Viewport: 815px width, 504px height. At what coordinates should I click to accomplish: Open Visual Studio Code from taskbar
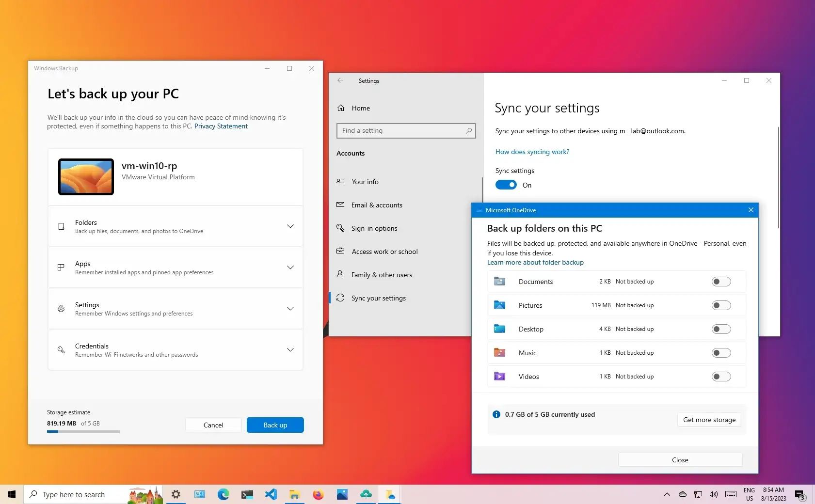pyautogui.click(x=271, y=494)
